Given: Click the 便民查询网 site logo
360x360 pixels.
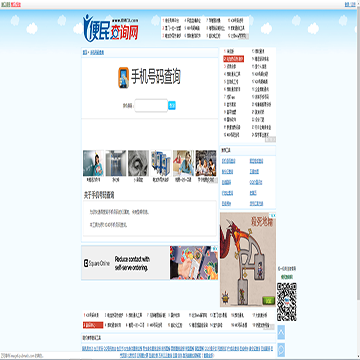Looking at the screenshot, I should click(111, 28).
